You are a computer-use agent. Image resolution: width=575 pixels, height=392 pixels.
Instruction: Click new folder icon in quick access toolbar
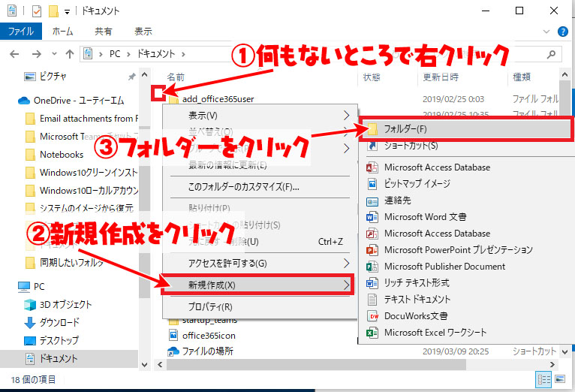tap(53, 11)
